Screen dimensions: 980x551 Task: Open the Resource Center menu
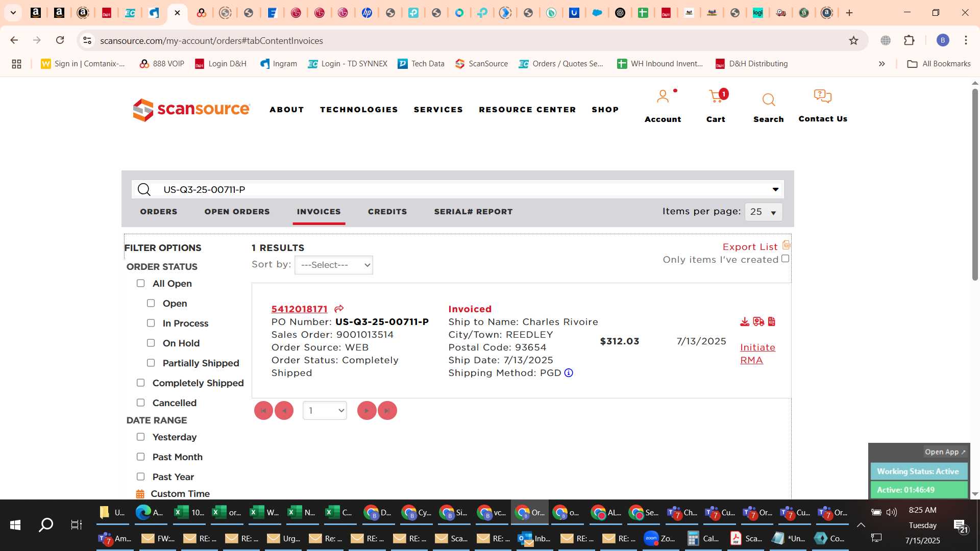point(527,110)
